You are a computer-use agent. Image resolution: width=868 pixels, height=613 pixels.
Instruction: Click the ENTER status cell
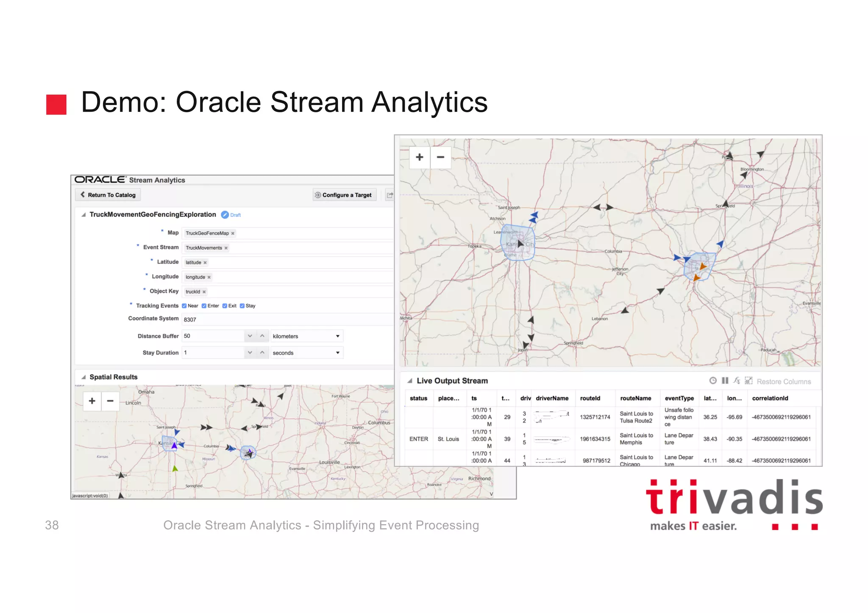[x=419, y=439]
